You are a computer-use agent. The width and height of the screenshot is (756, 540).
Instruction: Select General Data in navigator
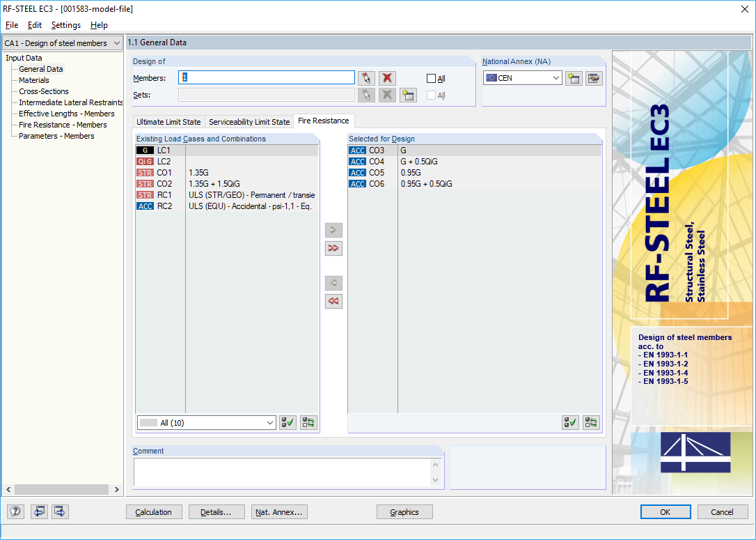point(41,69)
